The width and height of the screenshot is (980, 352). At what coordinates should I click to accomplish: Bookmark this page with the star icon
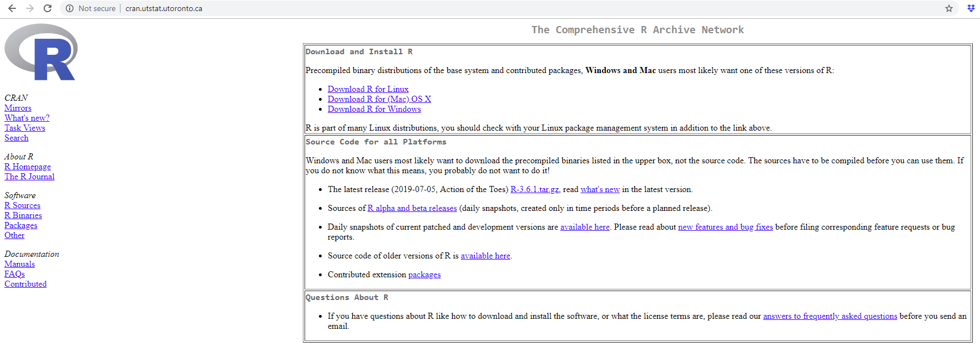click(949, 8)
